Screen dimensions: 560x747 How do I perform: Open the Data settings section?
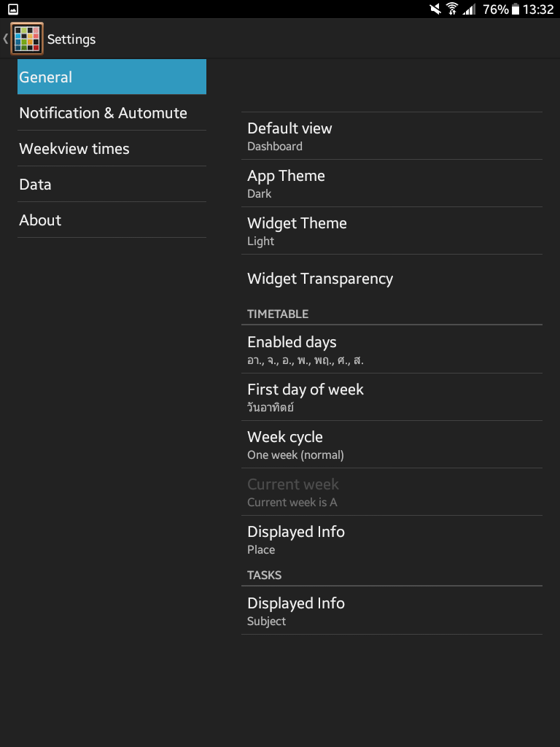coord(112,185)
